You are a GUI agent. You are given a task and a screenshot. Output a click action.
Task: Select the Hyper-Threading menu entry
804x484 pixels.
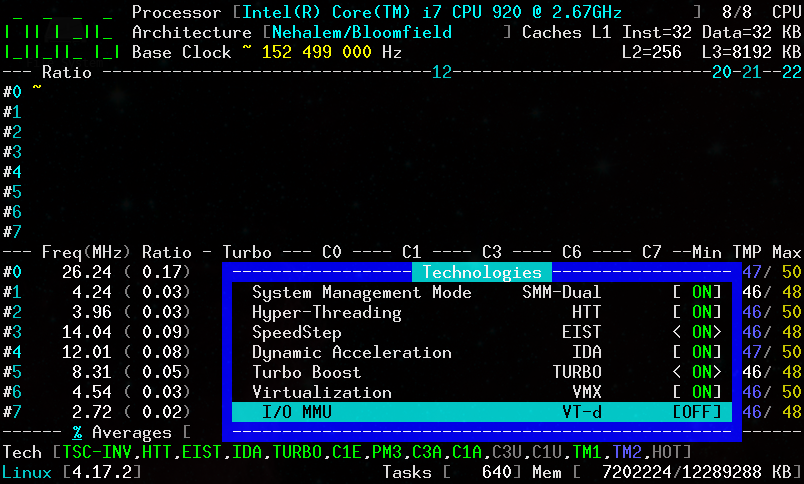327,312
